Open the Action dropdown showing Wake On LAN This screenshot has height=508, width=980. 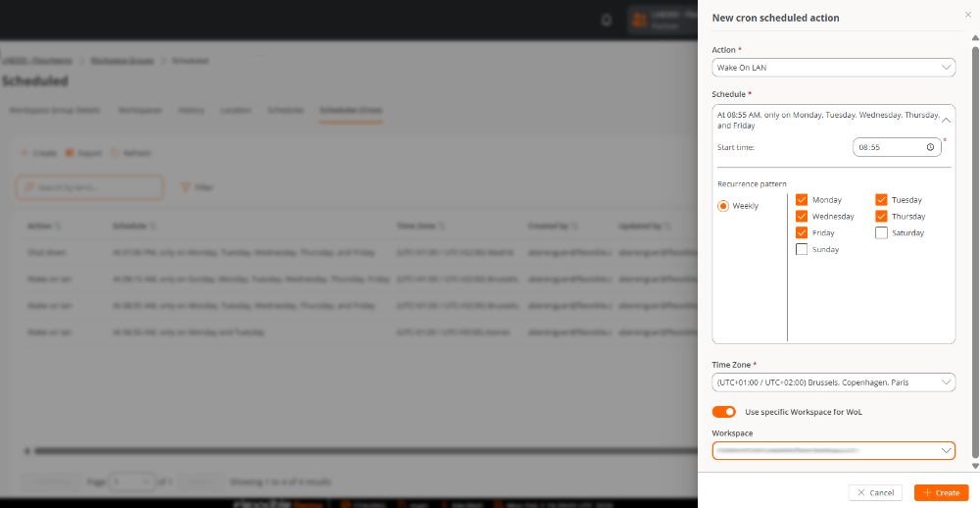833,68
